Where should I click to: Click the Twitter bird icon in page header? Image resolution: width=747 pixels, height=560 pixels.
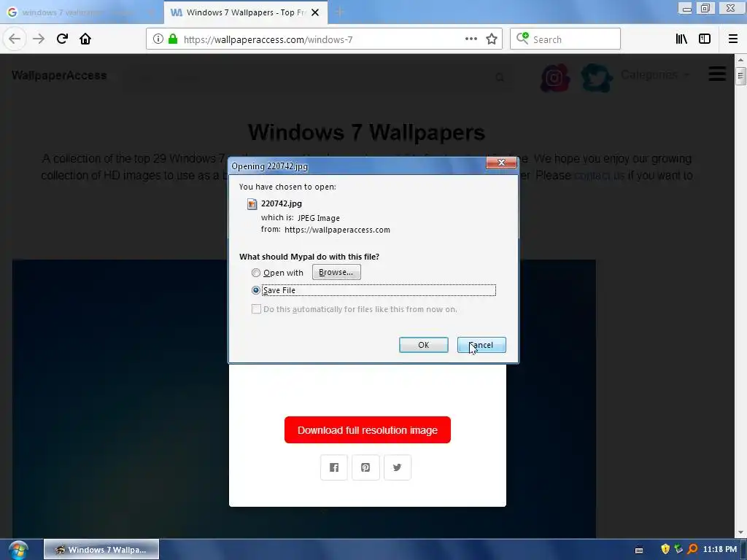(x=597, y=77)
